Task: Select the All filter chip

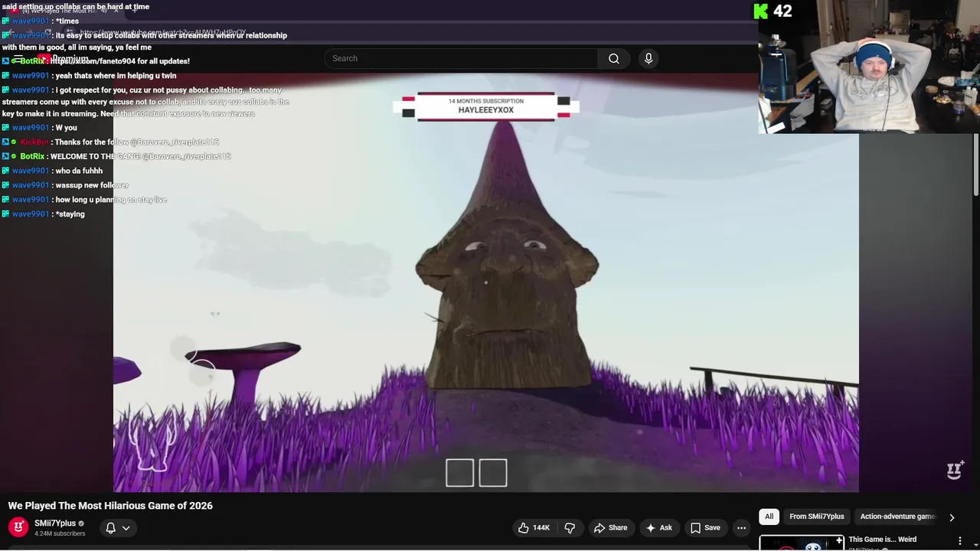Action: point(769,517)
